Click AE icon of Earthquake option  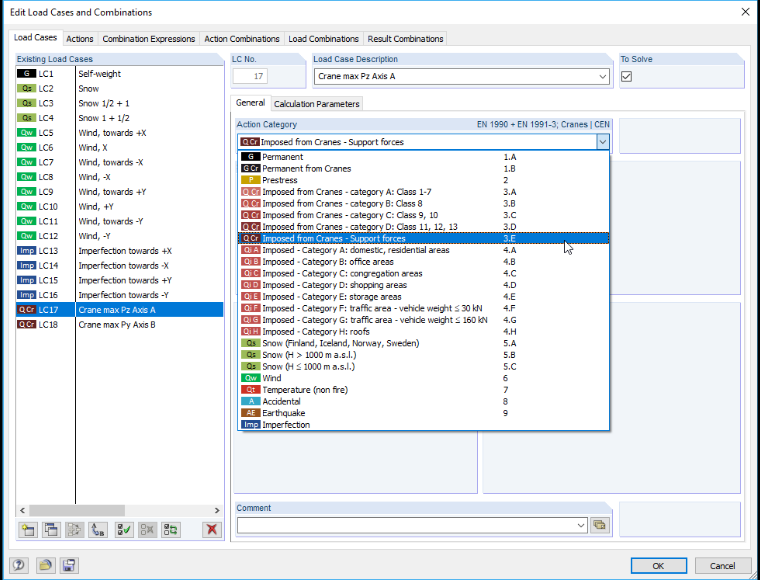click(251, 413)
